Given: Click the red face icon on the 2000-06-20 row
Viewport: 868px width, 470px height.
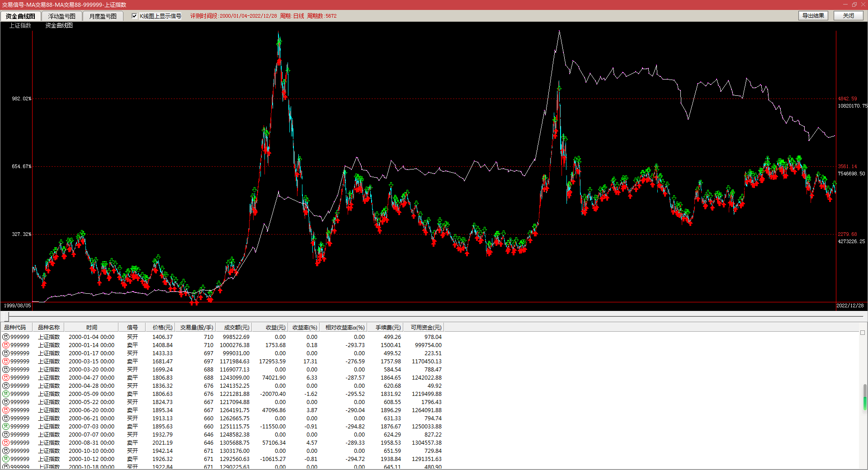Looking at the screenshot, I should point(6,410).
